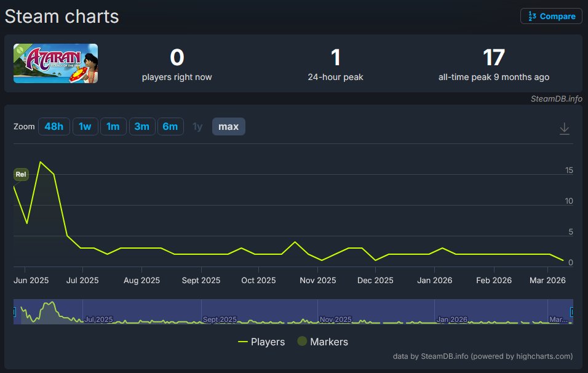Click the data by SteamDB.info footer text

(483, 356)
